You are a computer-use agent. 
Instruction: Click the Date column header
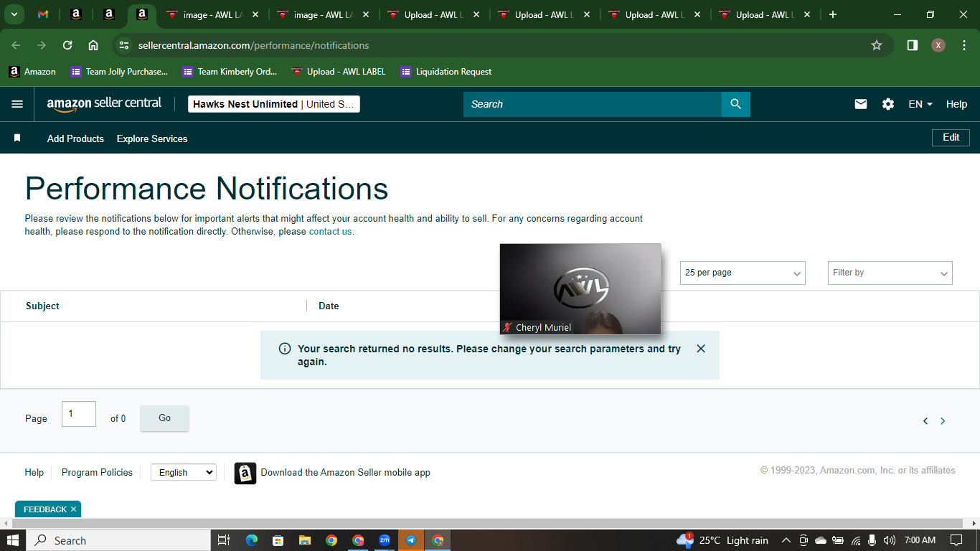point(329,306)
